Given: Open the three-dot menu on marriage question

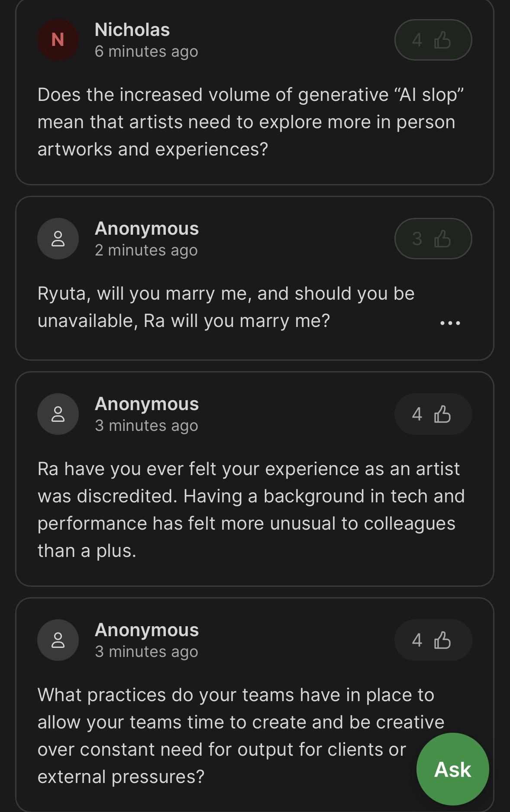Looking at the screenshot, I should [x=450, y=323].
